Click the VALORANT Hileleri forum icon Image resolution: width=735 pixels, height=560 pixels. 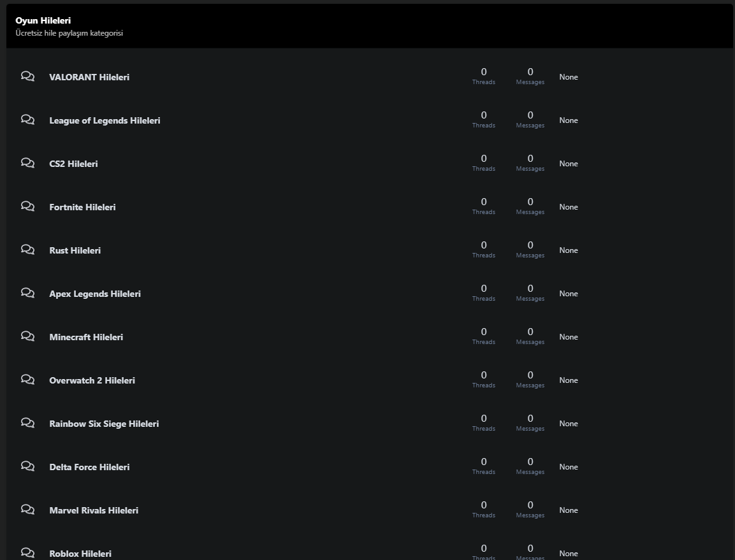[x=27, y=76]
